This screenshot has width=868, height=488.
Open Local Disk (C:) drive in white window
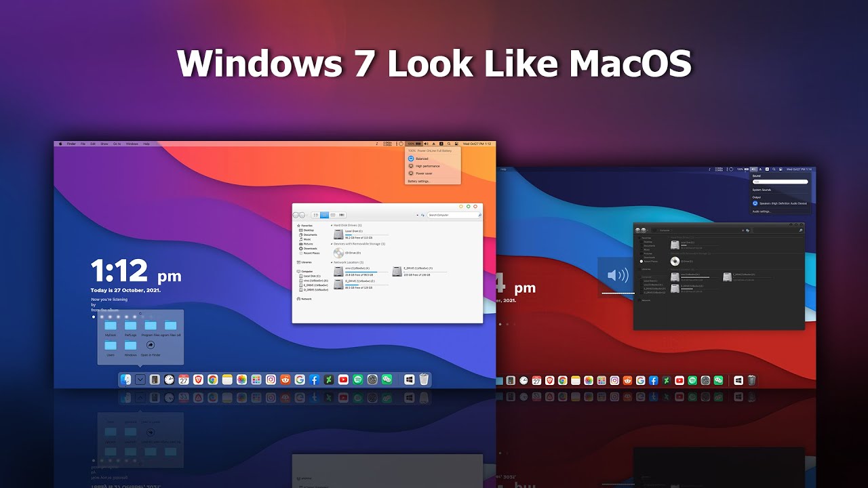coord(361,235)
